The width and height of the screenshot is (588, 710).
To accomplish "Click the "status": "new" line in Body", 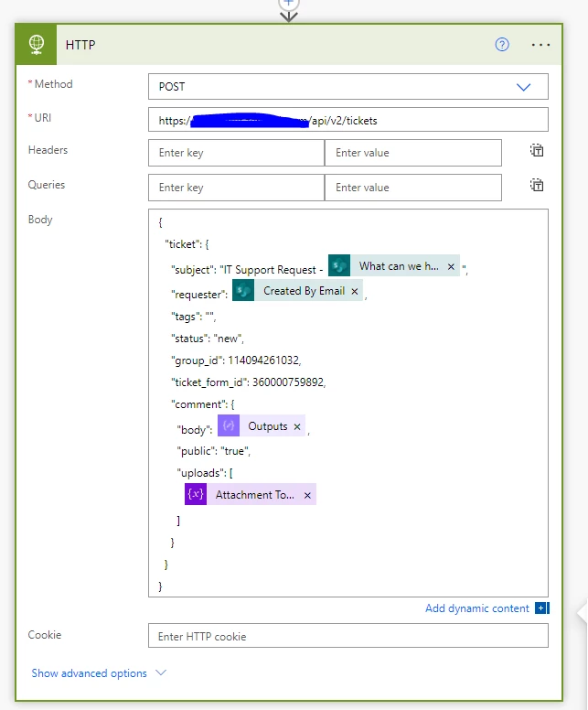I will pos(208,339).
